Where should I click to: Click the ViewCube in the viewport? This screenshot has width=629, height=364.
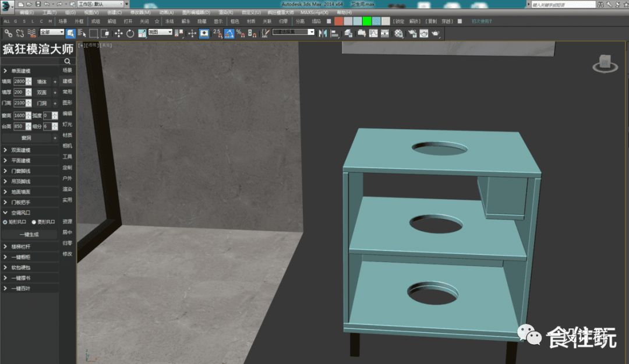(x=605, y=64)
